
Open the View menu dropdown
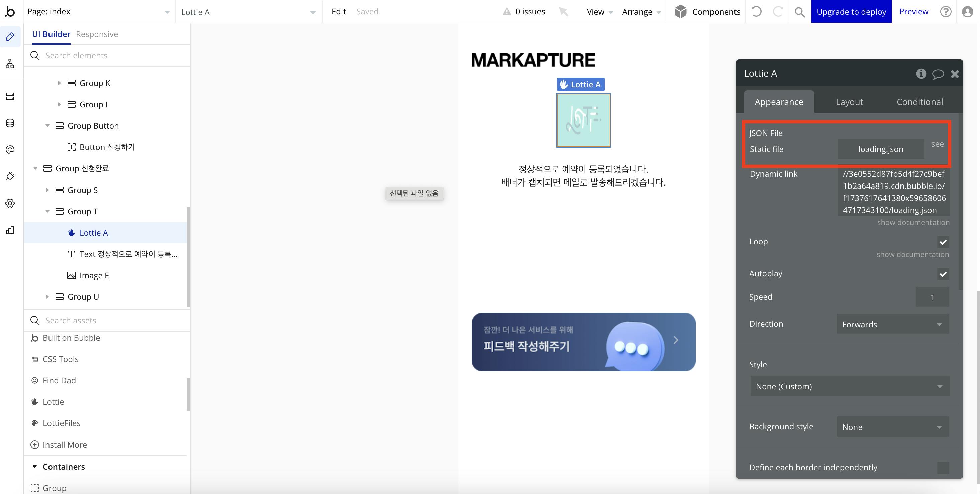(x=600, y=12)
